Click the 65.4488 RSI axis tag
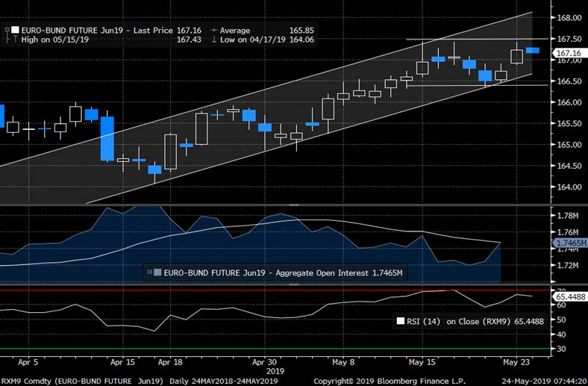 [x=569, y=296]
